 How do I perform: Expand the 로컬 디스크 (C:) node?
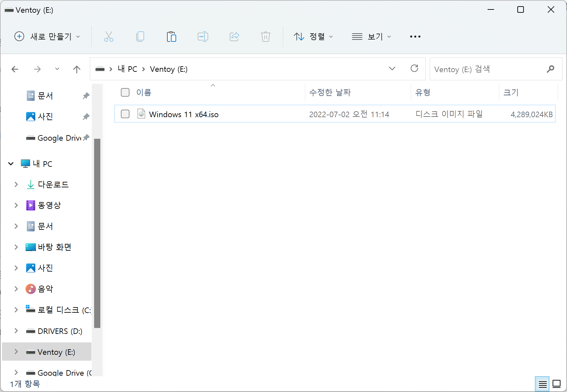16,310
